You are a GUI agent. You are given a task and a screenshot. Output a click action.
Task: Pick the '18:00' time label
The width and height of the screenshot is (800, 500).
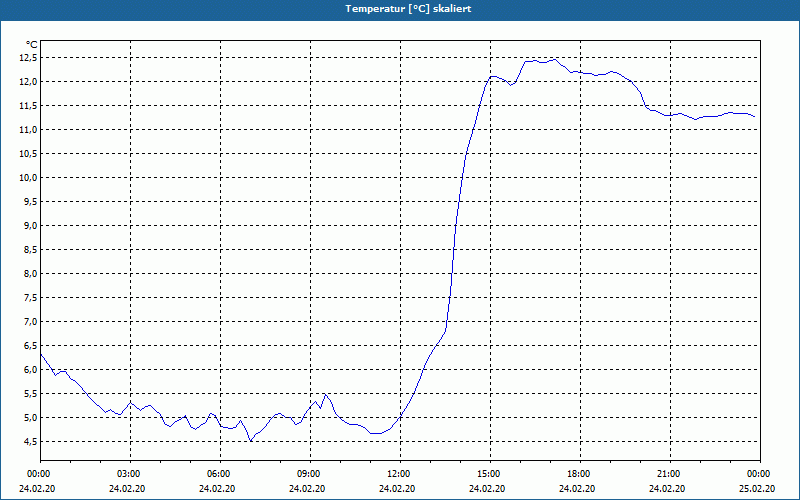pyautogui.click(x=580, y=474)
